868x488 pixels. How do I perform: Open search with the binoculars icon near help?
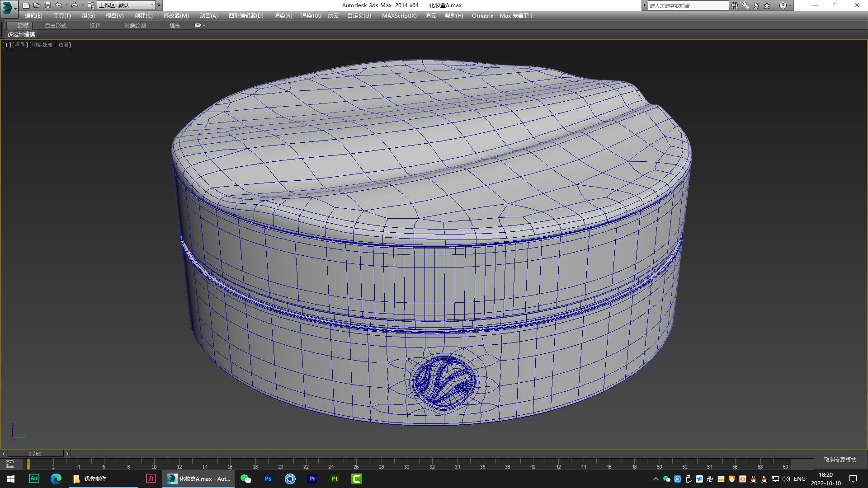[735, 5]
